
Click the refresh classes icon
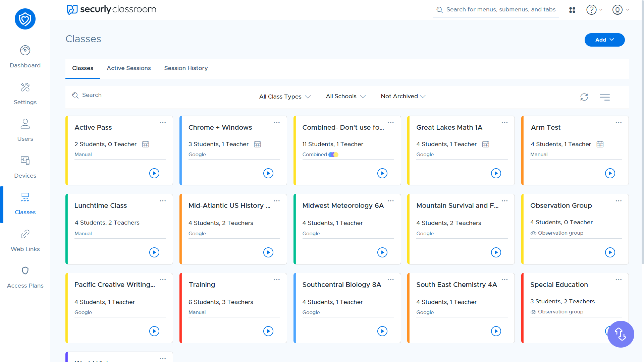tap(584, 97)
